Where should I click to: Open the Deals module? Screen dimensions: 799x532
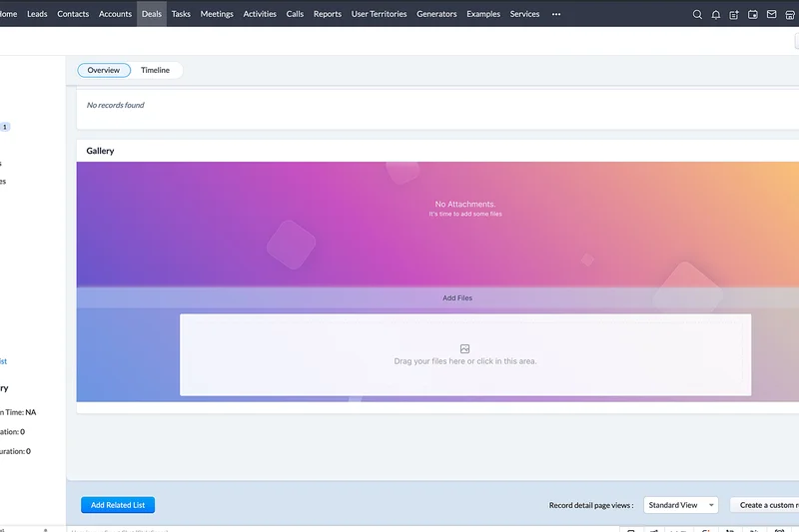pyautogui.click(x=152, y=14)
